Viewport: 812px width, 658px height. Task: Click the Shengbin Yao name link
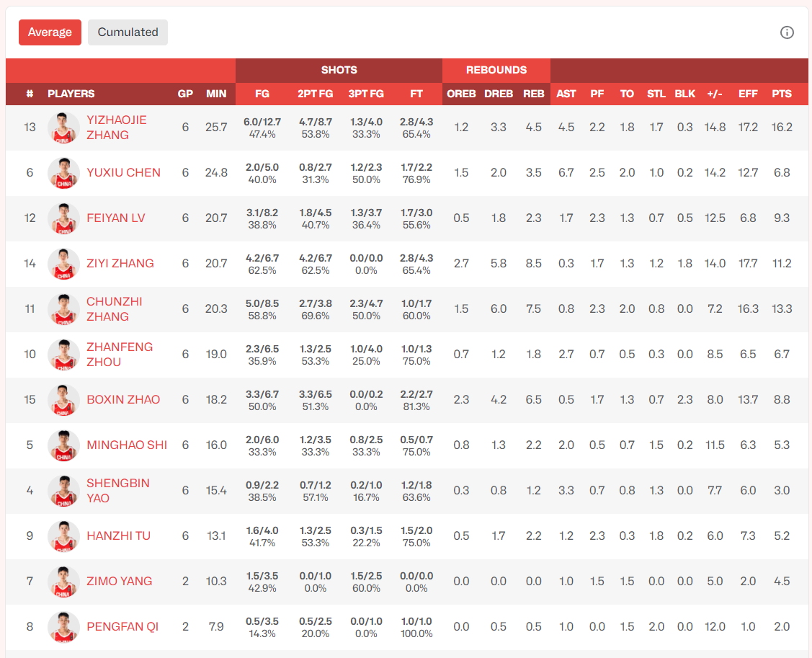(x=117, y=491)
